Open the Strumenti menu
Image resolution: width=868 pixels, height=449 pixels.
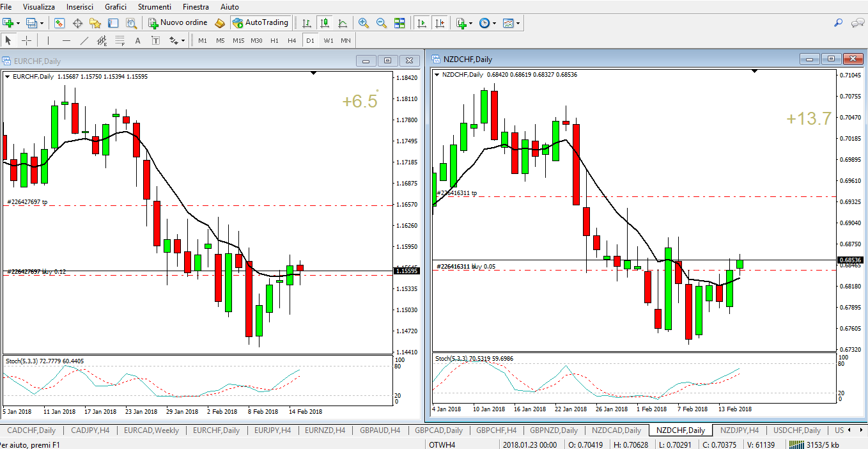point(155,6)
